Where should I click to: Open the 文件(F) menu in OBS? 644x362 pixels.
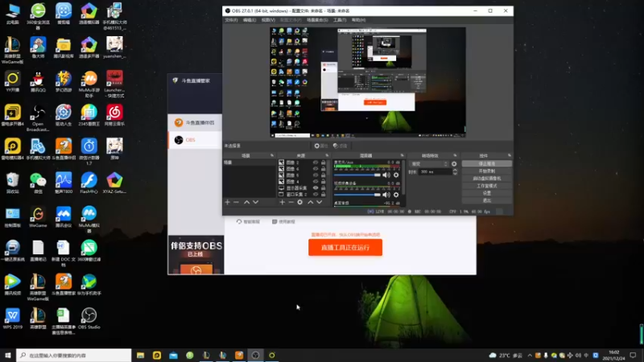pos(231,20)
